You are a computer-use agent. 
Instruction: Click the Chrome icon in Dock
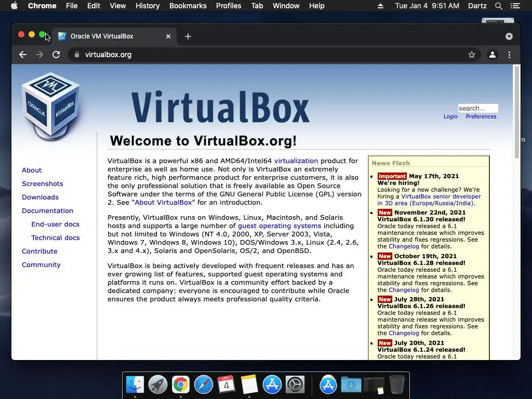(x=180, y=385)
